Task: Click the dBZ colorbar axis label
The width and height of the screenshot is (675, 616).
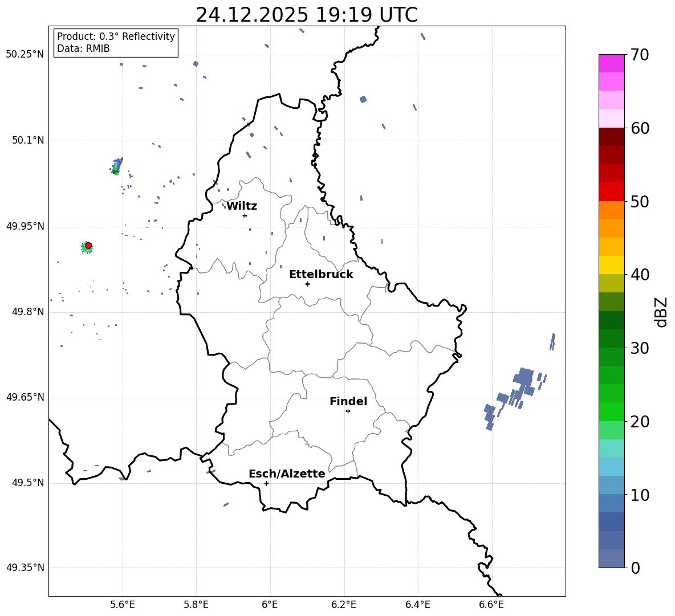Action: pyautogui.click(x=661, y=312)
